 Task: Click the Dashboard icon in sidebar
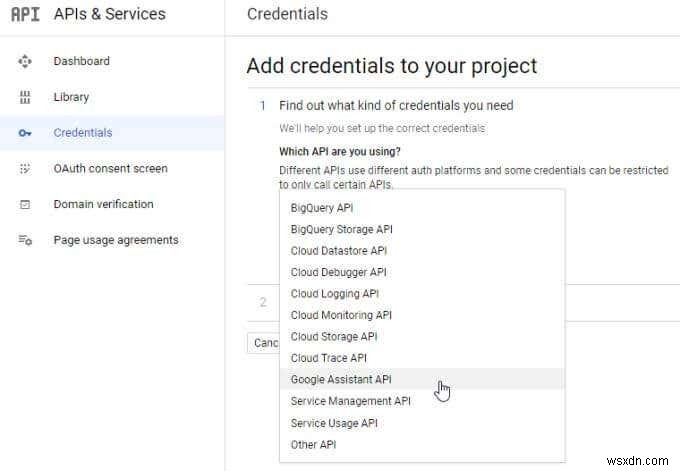pos(26,61)
